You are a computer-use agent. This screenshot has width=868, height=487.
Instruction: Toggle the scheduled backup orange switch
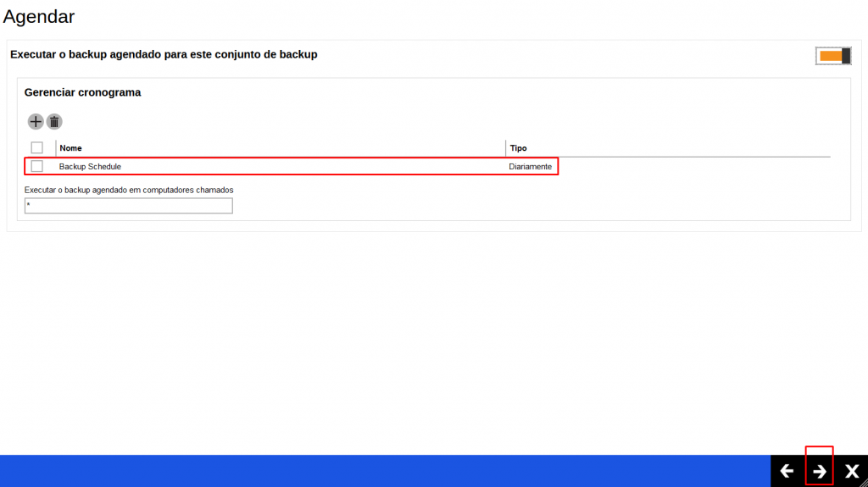point(833,56)
